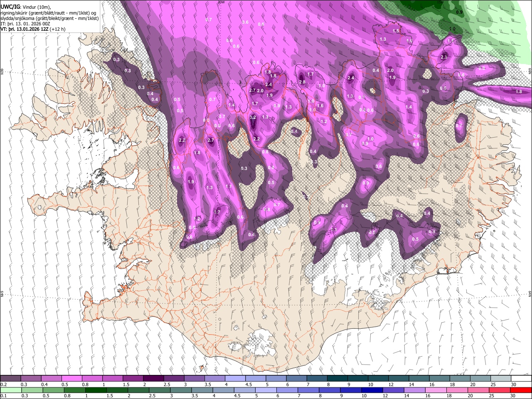Click the deep blue 10–12 rain legend swatch

coord(372,390)
